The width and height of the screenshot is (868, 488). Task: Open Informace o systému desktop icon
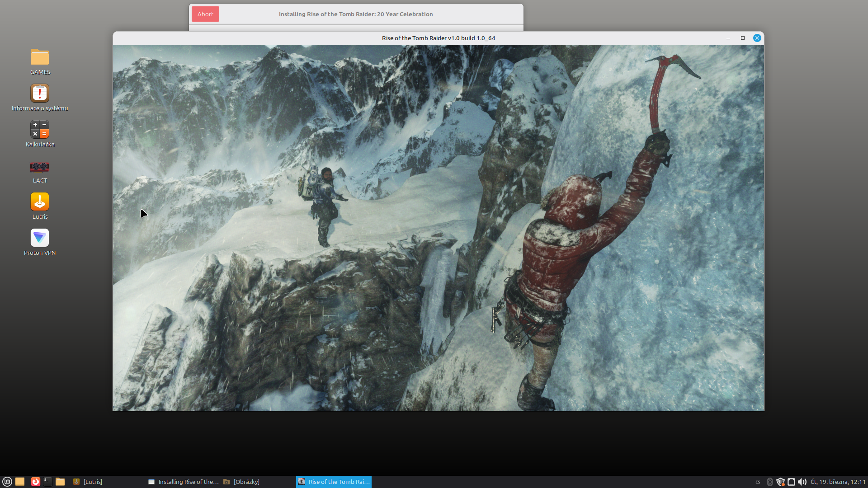[40, 94]
